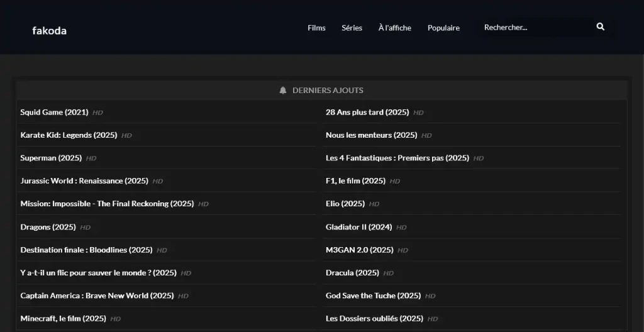Image resolution: width=644 pixels, height=332 pixels.
Task: Click HD tag beside Superman (2025)
Action: 91,158
